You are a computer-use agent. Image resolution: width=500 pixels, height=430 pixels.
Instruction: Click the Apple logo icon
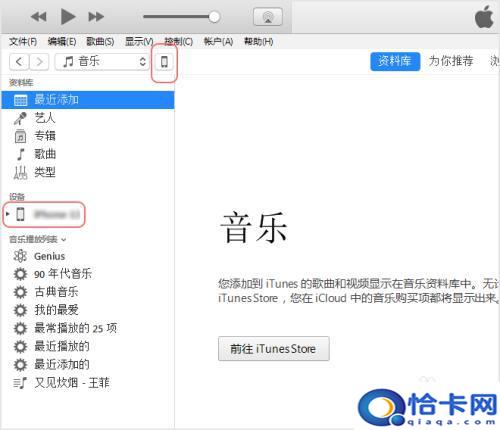[x=484, y=17]
